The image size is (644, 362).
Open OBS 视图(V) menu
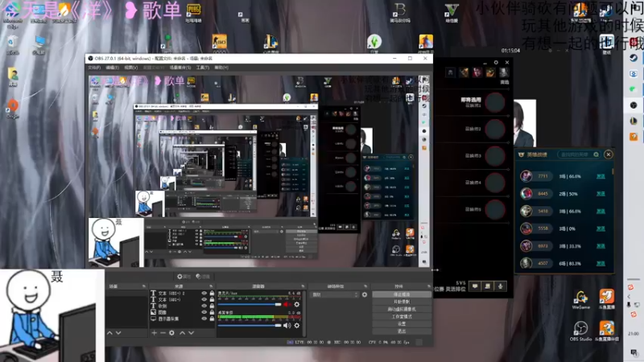(131, 68)
